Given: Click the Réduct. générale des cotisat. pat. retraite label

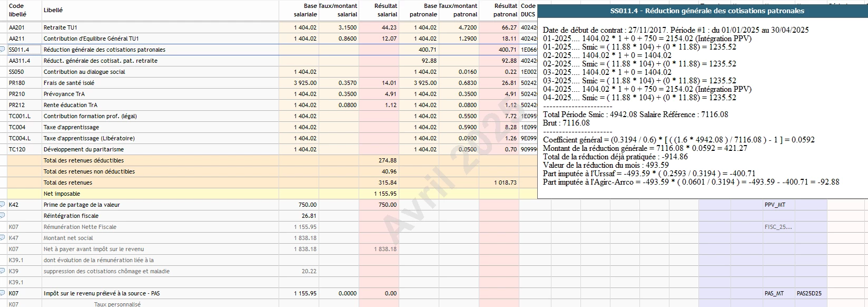Looking at the screenshot, I should (101, 61).
